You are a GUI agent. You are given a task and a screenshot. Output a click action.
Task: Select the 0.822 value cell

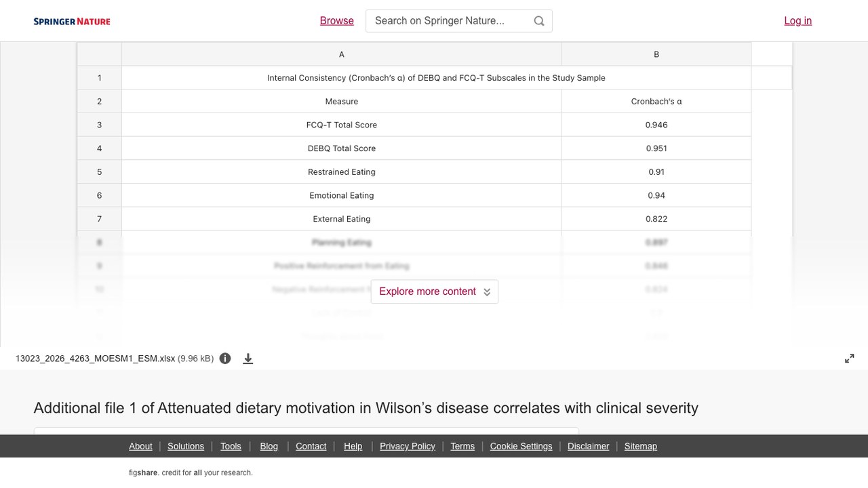point(656,219)
